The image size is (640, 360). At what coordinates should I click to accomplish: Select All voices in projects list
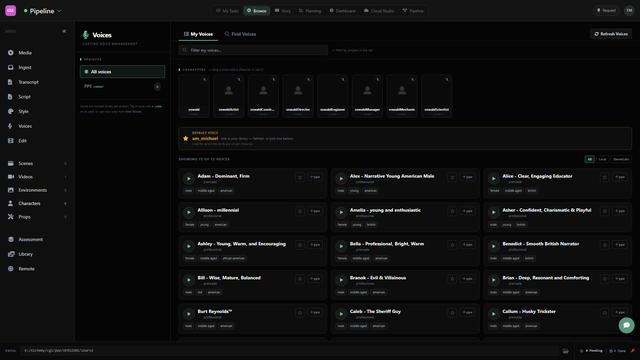tap(122, 72)
